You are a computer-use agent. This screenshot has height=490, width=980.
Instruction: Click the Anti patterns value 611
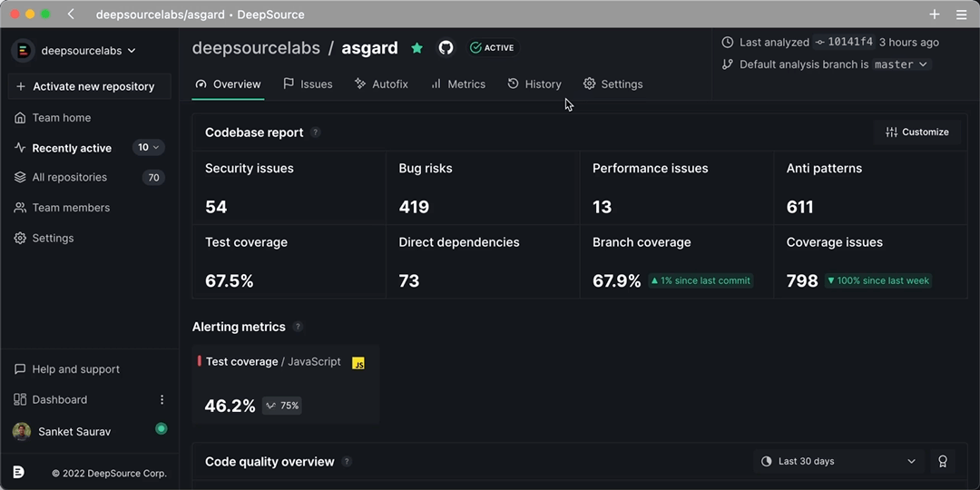coord(800,207)
